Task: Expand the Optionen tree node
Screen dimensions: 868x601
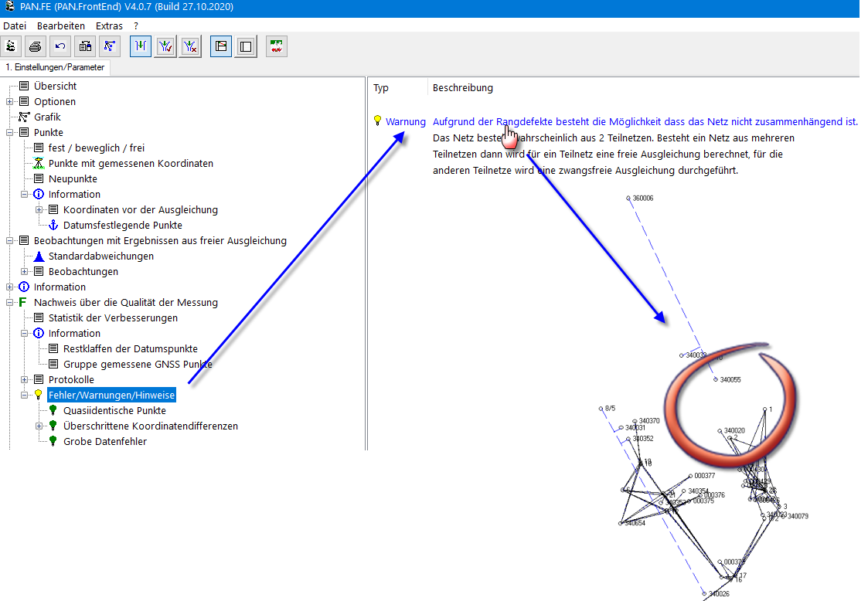Action: point(9,101)
